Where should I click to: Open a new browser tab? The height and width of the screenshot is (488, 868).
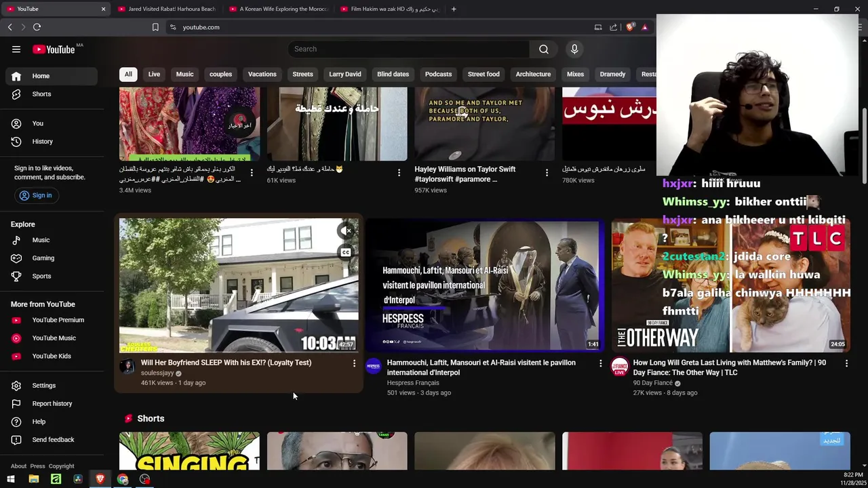pos(454,9)
